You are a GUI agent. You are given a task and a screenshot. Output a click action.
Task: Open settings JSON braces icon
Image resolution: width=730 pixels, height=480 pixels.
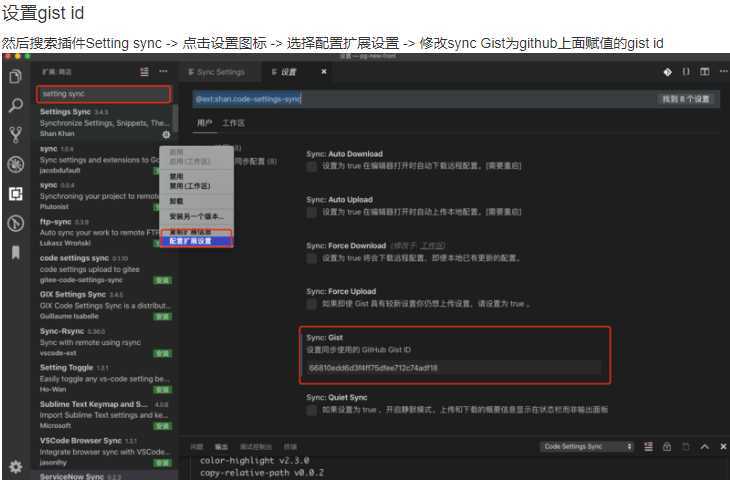point(686,72)
